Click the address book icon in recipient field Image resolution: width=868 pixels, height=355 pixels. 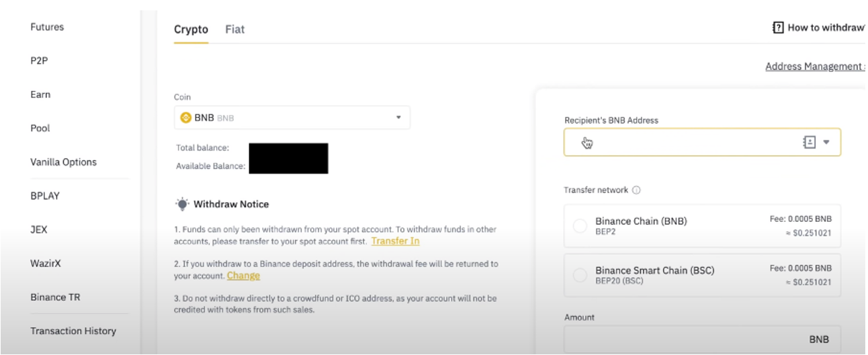point(809,143)
